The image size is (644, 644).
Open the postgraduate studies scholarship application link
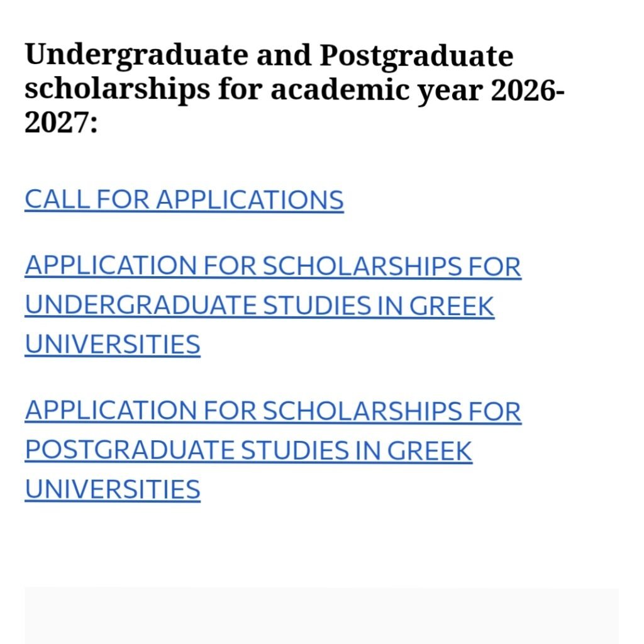pos(273,450)
